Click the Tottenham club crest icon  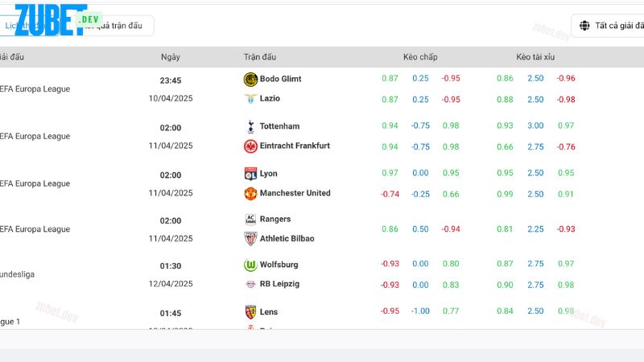point(250,126)
